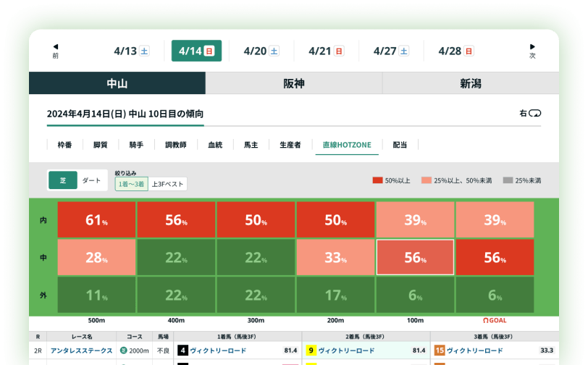
Task: Switch to the 新潟 racecourse tab
Action: click(x=470, y=83)
